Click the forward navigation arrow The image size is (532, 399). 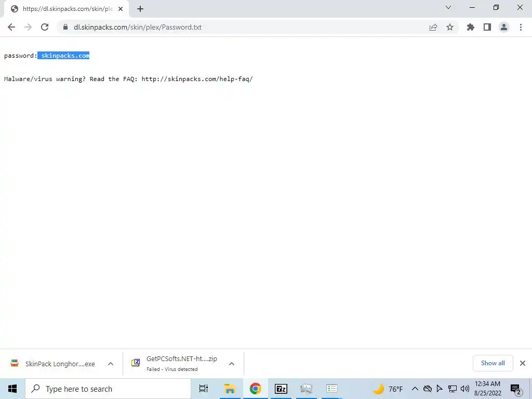coord(28,27)
